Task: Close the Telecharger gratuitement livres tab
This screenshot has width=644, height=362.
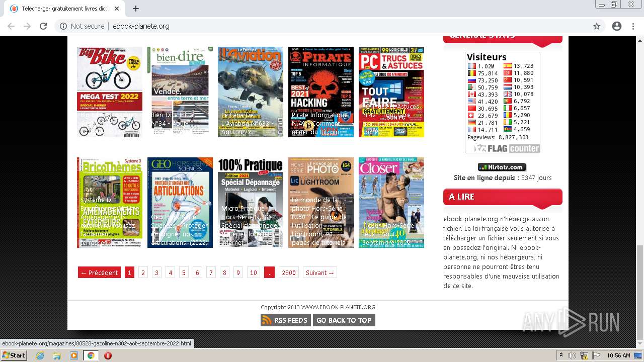Action: coord(117,9)
